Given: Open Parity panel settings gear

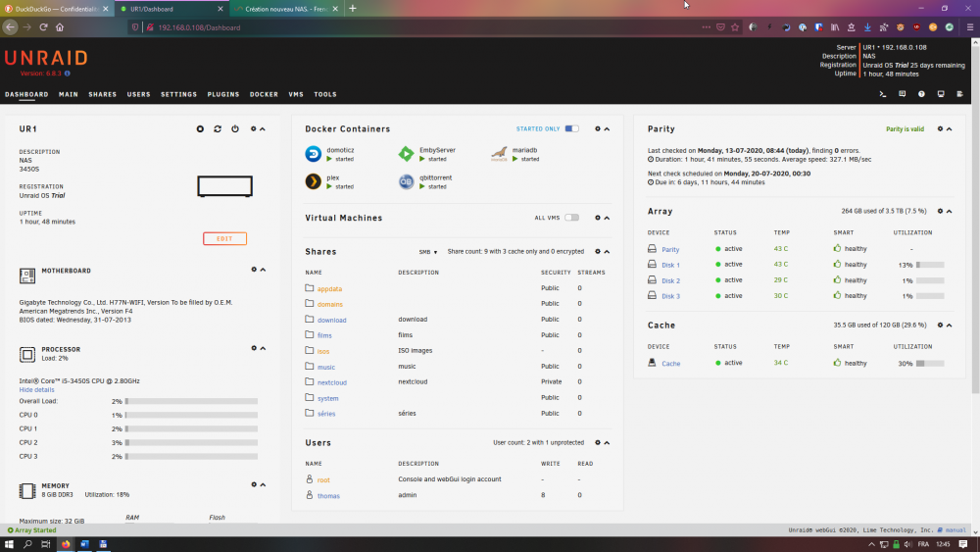Looking at the screenshot, I should pyautogui.click(x=940, y=128).
